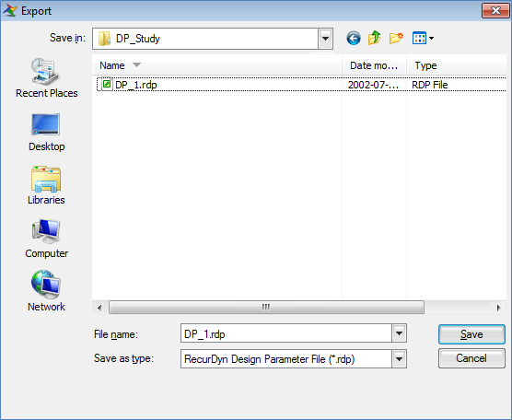512x420 pixels.
Task: Click the DP_Study folder name in Save in
Action: (138, 39)
